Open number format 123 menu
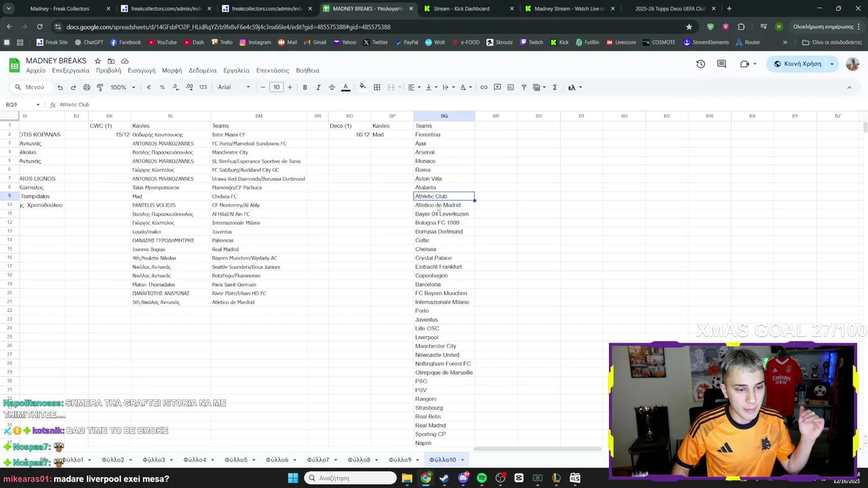Viewport: 868px width, 488px height. [203, 87]
